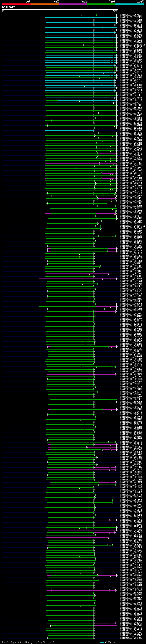Click the UniRef100_B9I2R7 label
This screenshot has width=146, height=644.
[131, 231]
